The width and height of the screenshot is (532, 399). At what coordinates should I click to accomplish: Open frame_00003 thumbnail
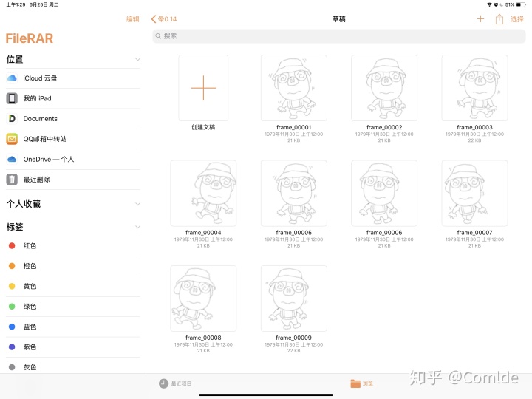[474, 88]
